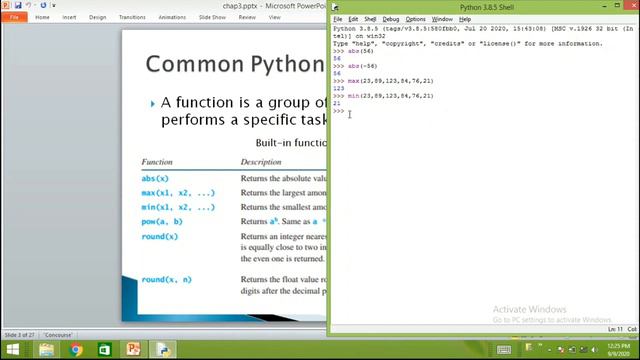Open the File tab in PowerPoint
The height and width of the screenshot is (360, 640).
[x=14, y=17]
